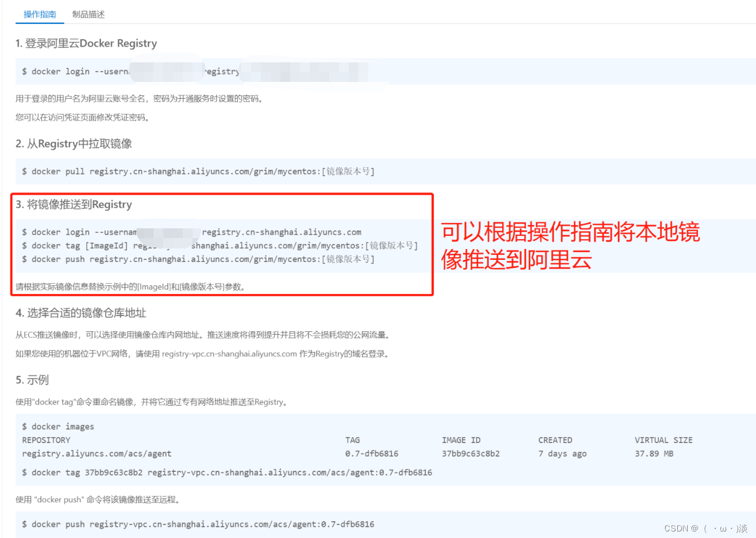Click the 从ECS推送镜像时 paragraph

click(203, 335)
